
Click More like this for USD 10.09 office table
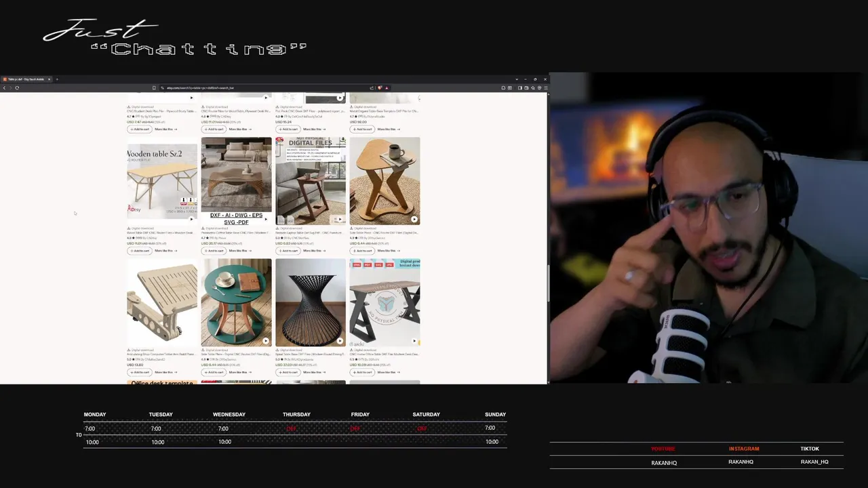(389, 372)
